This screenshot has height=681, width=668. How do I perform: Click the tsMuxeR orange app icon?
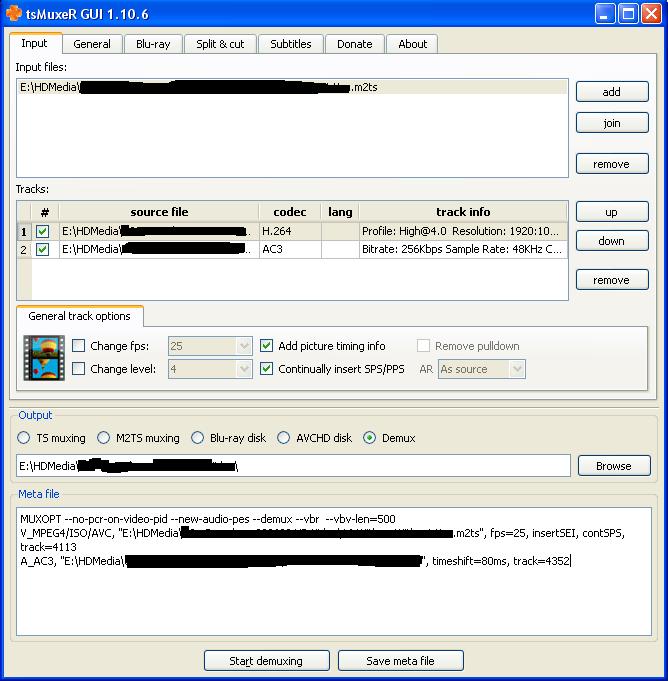click(x=13, y=13)
